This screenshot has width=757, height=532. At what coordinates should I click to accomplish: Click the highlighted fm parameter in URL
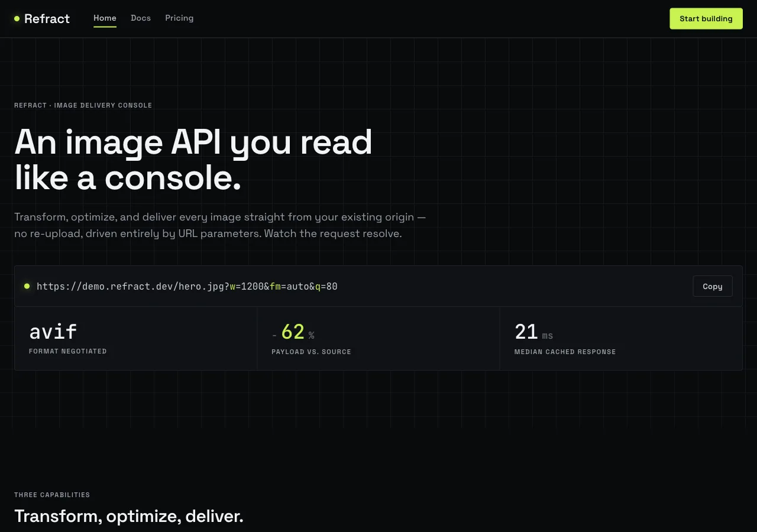click(x=275, y=287)
